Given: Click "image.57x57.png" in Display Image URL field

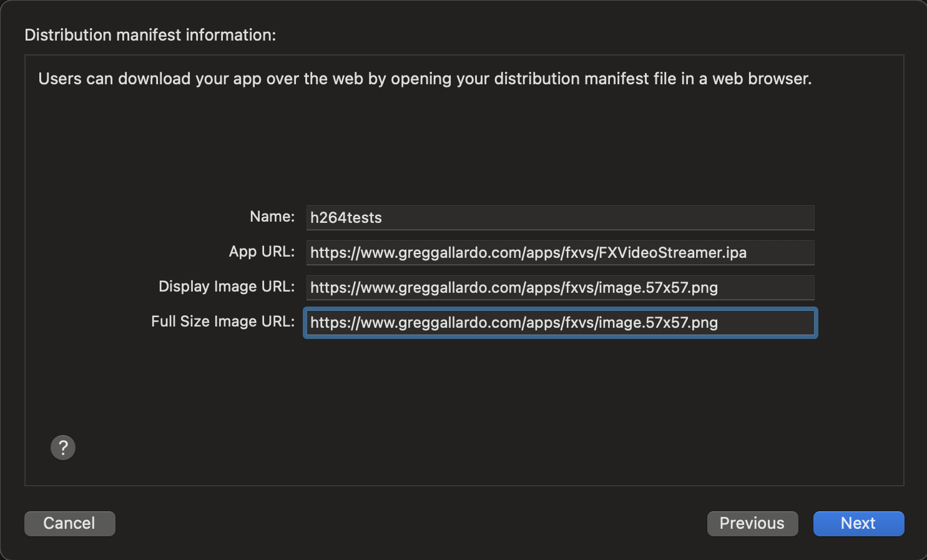Looking at the screenshot, I should click(658, 288).
